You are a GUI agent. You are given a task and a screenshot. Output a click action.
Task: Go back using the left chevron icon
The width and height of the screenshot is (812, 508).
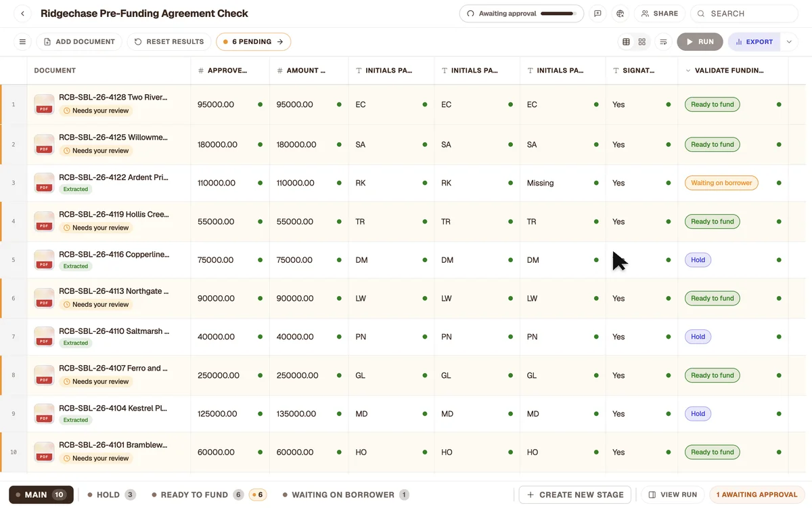22,14
